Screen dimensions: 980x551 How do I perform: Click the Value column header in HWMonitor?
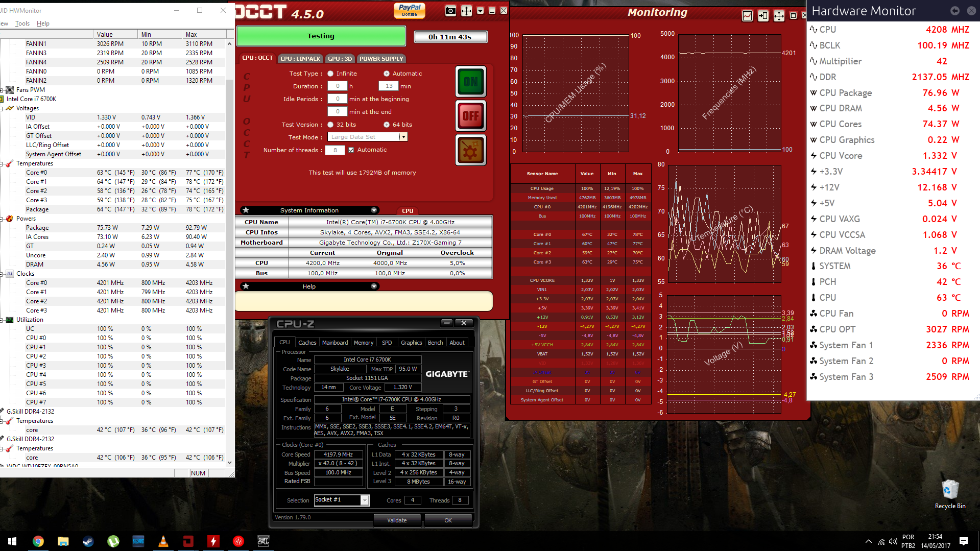click(115, 34)
